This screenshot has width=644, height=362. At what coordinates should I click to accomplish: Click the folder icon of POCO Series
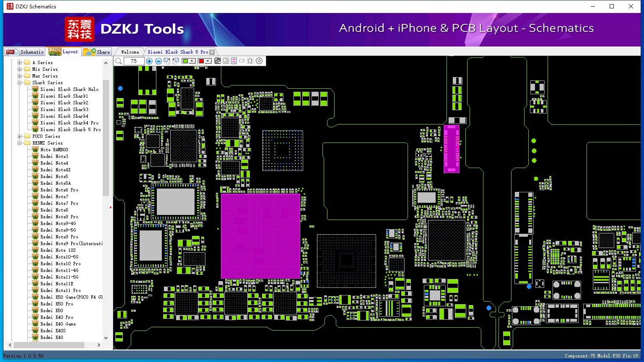click(27, 136)
